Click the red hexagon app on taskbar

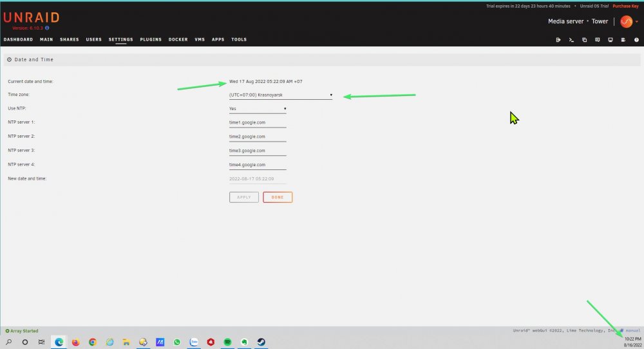pos(211,342)
